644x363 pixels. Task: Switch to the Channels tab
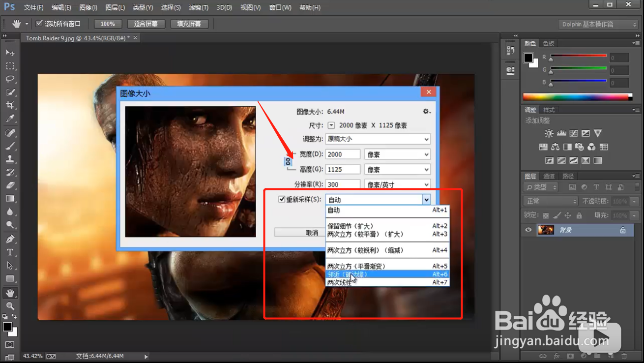pyautogui.click(x=549, y=176)
